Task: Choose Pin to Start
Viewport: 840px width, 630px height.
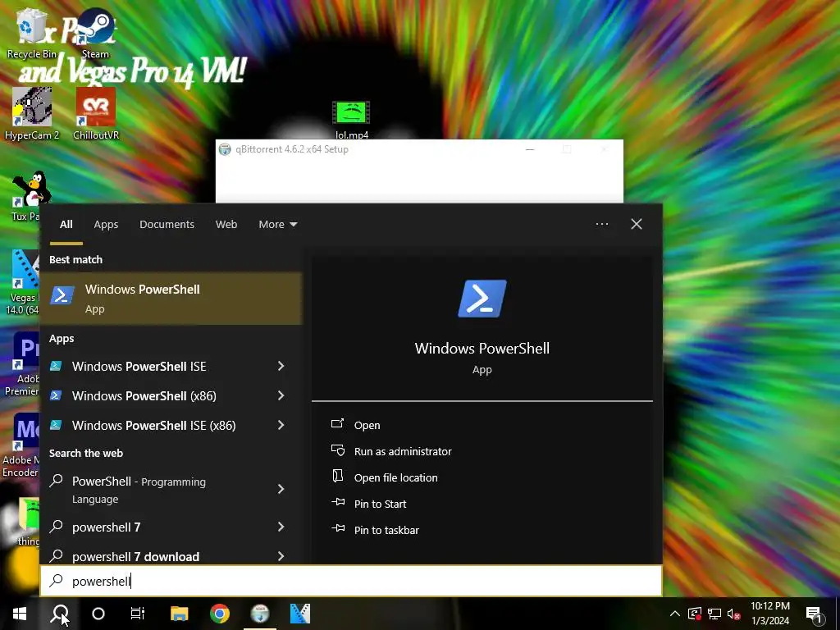Action: point(369,504)
